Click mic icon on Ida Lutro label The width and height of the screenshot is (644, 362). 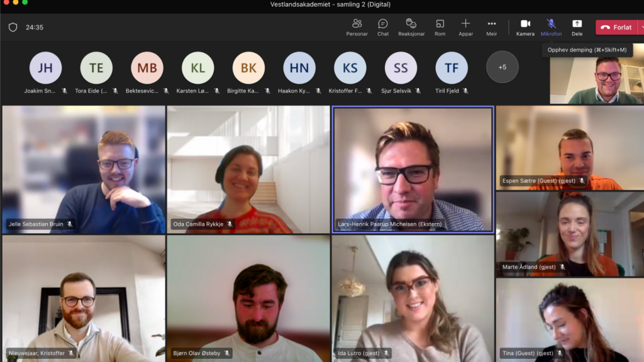coord(386,353)
